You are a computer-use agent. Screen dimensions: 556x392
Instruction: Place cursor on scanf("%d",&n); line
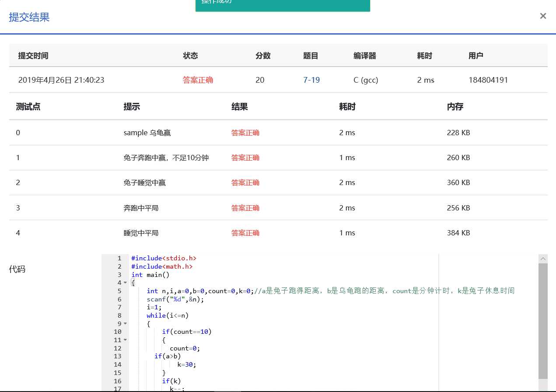[x=175, y=299]
